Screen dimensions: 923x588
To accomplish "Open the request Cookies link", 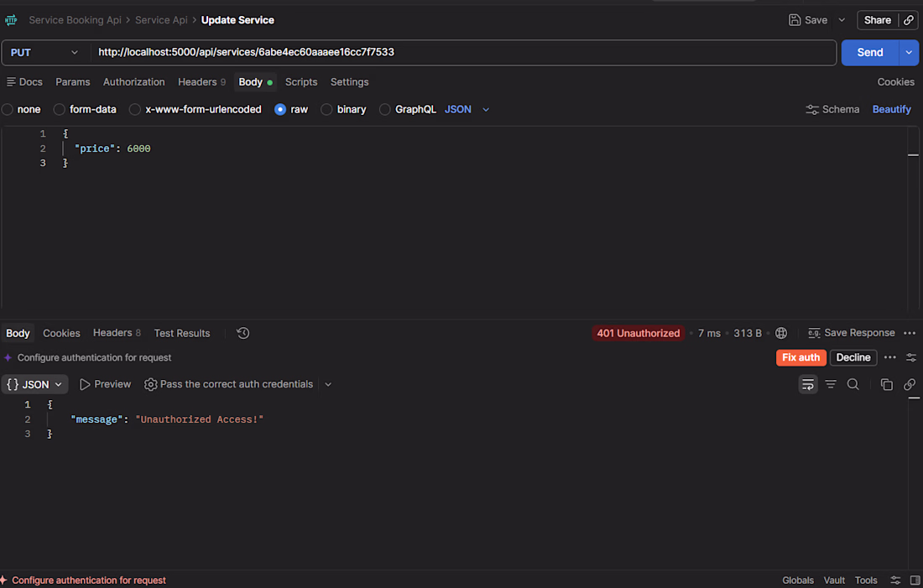I will click(x=895, y=82).
